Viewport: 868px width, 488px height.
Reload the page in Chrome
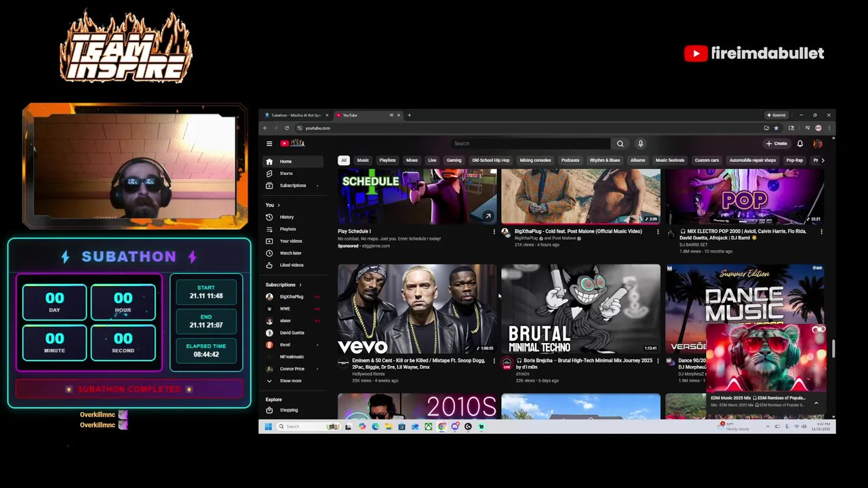(x=287, y=128)
